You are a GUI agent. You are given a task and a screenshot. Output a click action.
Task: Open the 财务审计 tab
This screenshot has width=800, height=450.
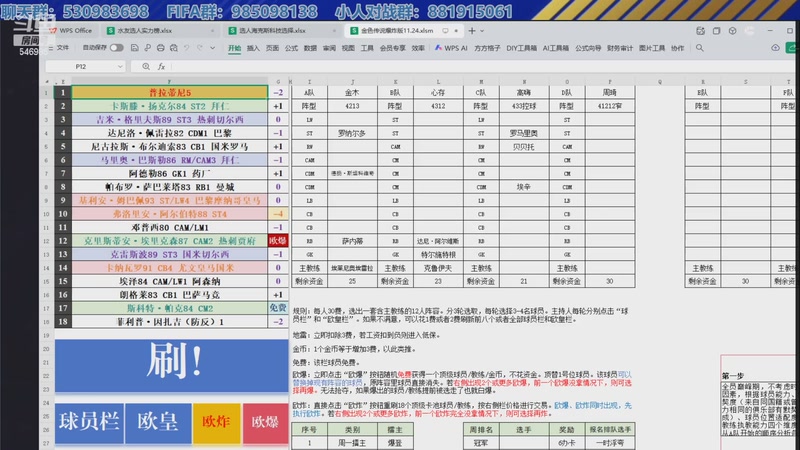(x=620, y=48)
